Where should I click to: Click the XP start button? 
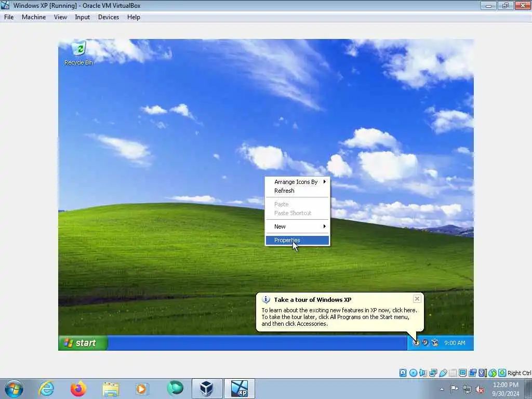[x=84, y=343]
